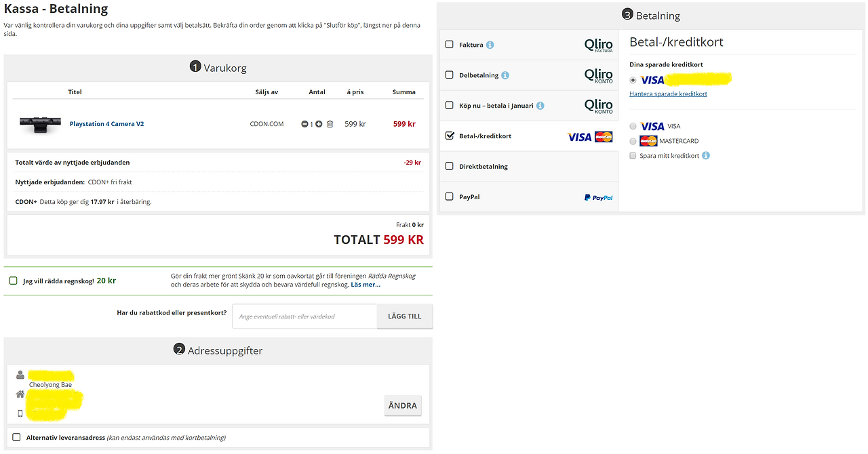The height and width of the screenshot is (454, 868).
Task: Open info icon next to Delbetalning
Action: click(x=505, y=75)
